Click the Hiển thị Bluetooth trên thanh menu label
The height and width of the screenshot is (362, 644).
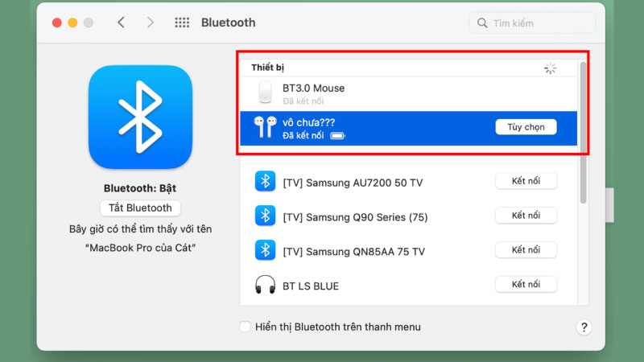338,327
